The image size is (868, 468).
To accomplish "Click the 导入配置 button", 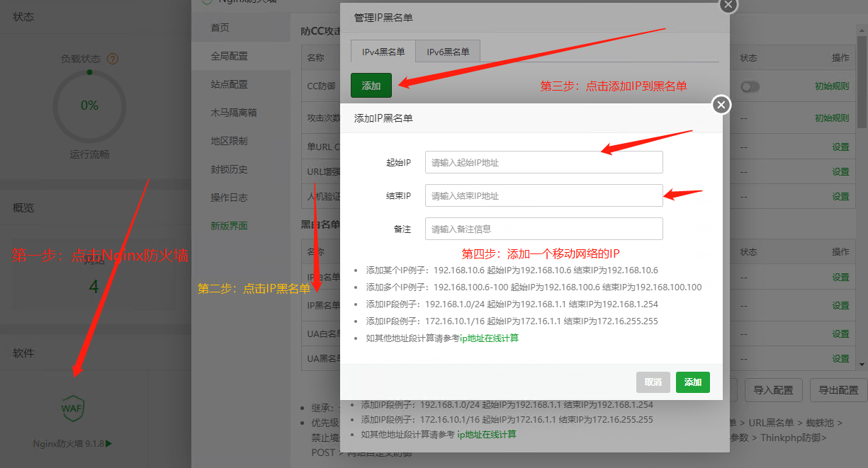I will pyautogui.click(x=772, y=389).
